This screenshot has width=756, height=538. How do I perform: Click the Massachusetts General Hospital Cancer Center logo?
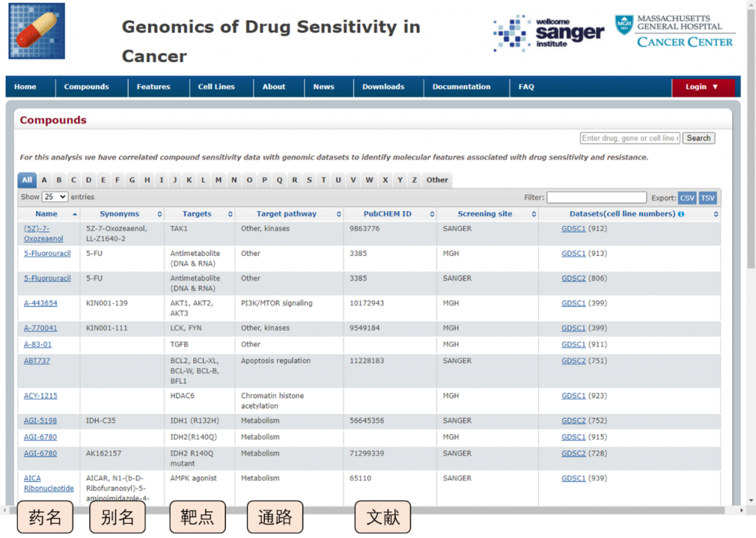674,31
